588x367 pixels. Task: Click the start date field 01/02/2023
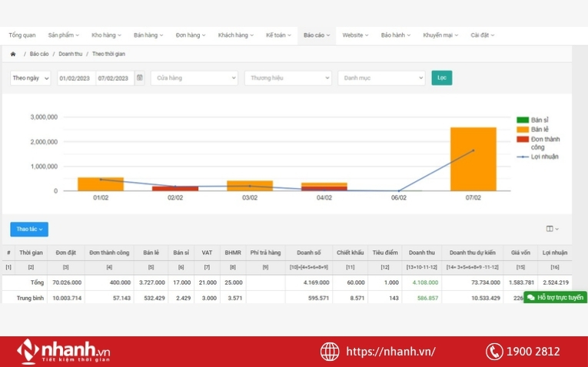(x=75, y=78)
